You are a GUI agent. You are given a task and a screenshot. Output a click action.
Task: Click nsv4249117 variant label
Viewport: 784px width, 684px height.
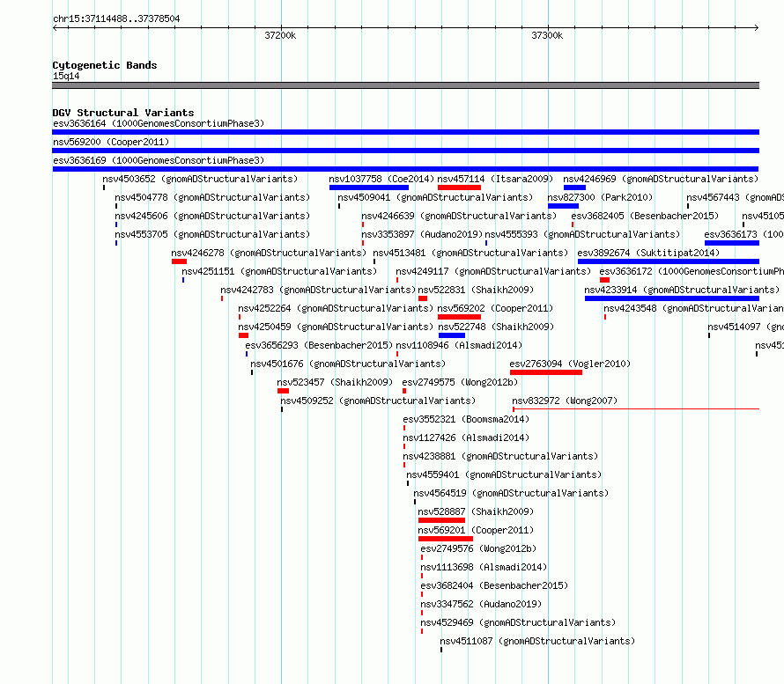click(x=493, y=271)
